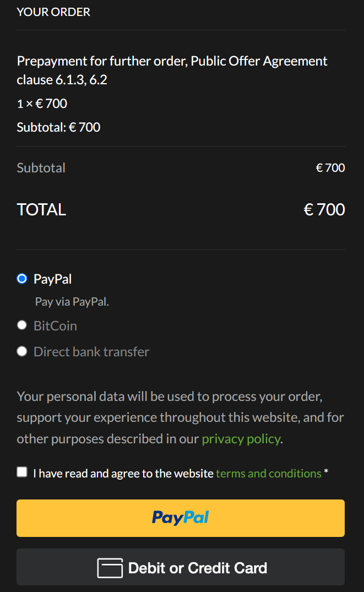Open the terms and conditions link

click(x=268, y=473)
